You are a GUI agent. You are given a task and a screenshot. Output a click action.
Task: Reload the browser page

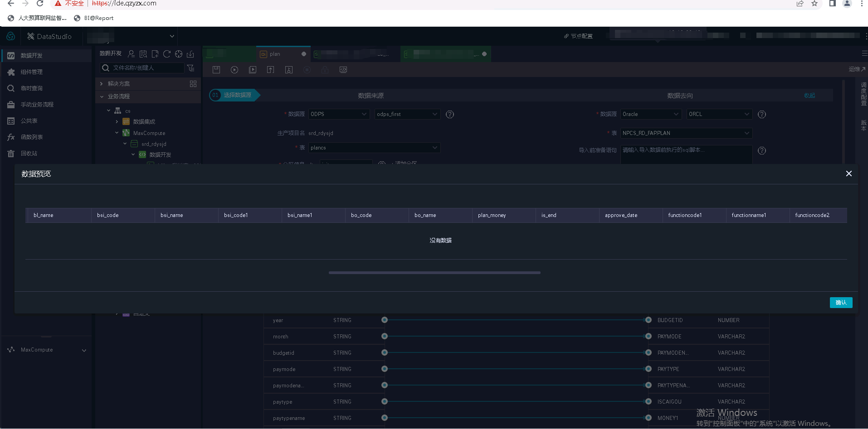(40, 3)
